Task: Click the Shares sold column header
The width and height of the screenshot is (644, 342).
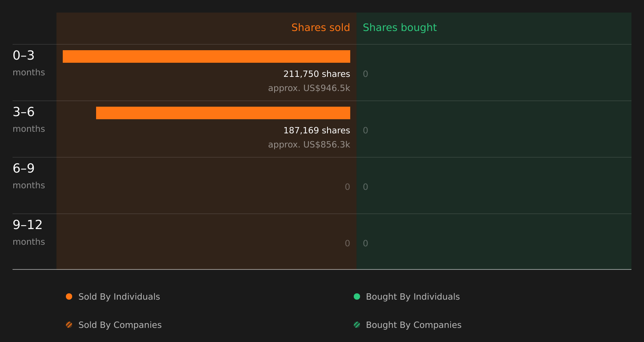Action: pyautogui.click(x=320, y=27)
